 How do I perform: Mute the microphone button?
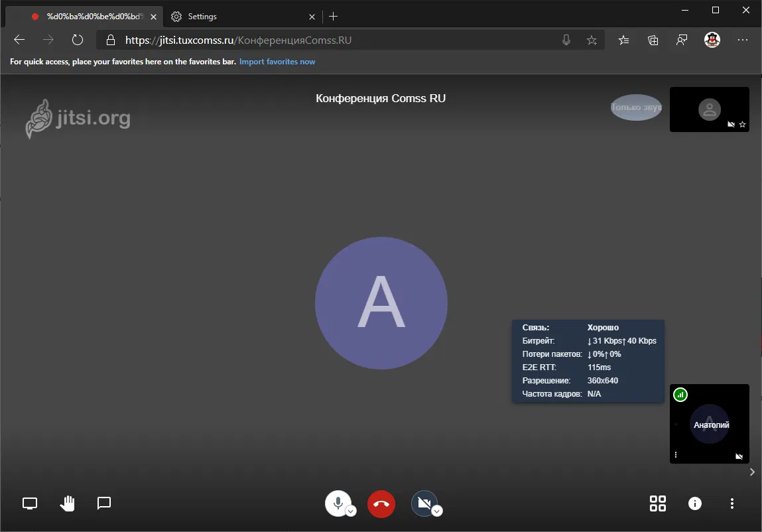[338, 503]
